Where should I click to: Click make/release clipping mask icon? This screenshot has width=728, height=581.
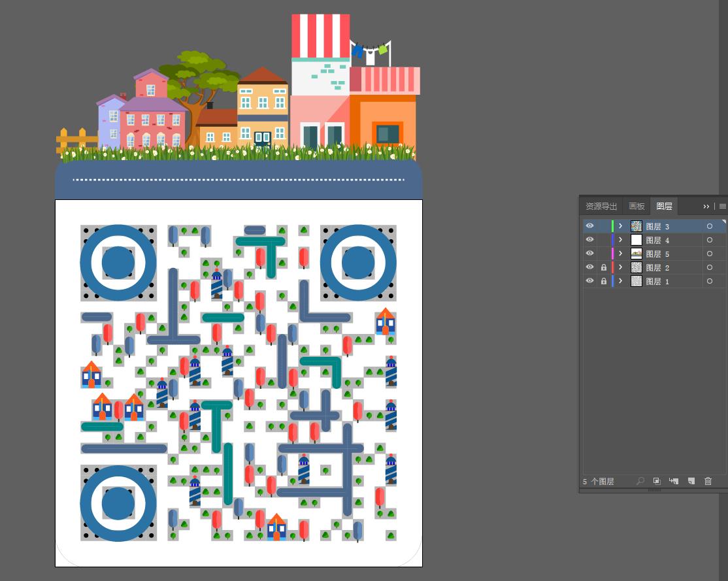(x=657, y=481)
